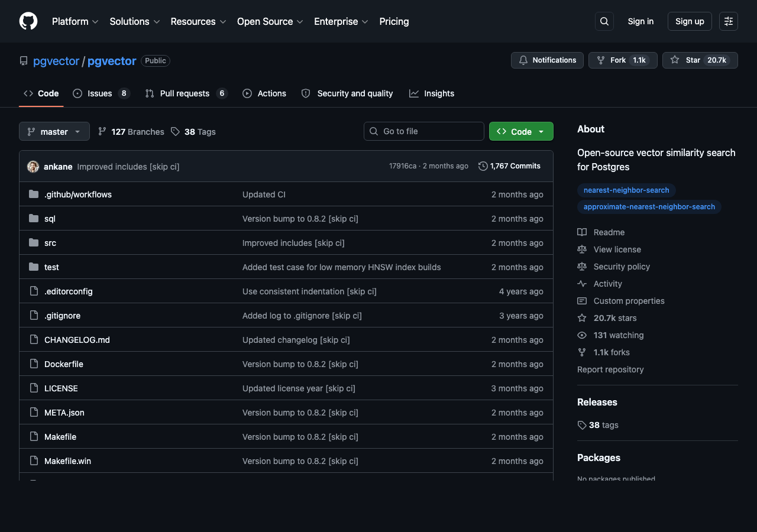Open the green Code dropdown

(x=521, y=131)
